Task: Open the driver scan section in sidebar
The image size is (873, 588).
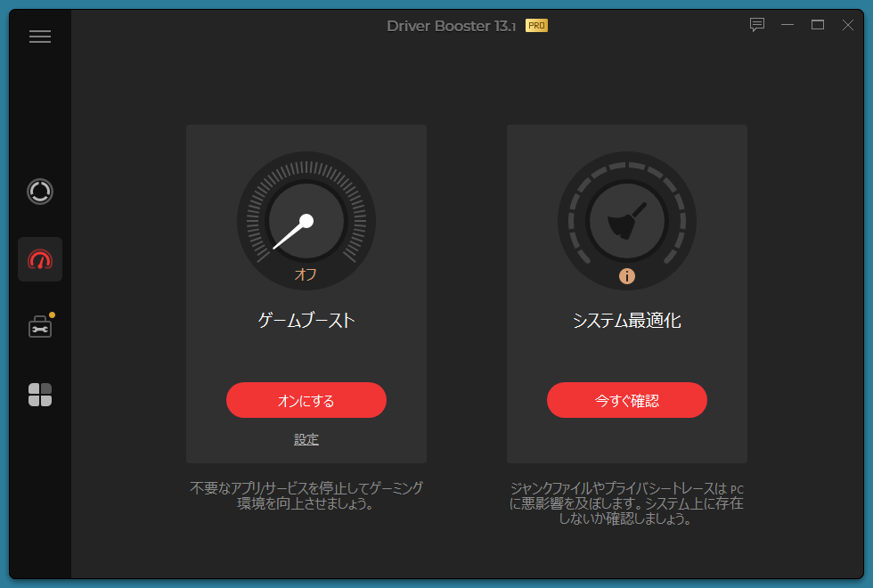Action: pos(40,192)
